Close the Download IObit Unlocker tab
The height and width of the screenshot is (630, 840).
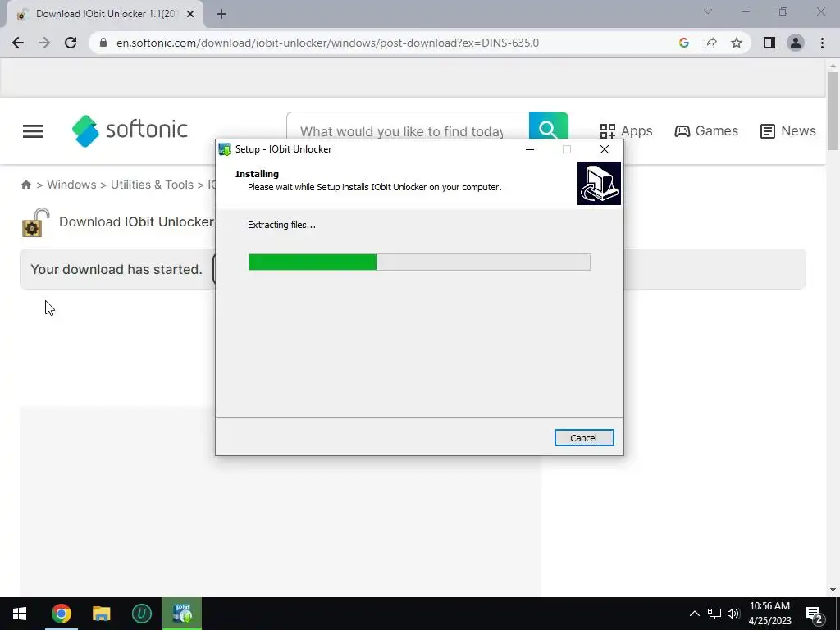pyautogui.click(x=190, y=15)
